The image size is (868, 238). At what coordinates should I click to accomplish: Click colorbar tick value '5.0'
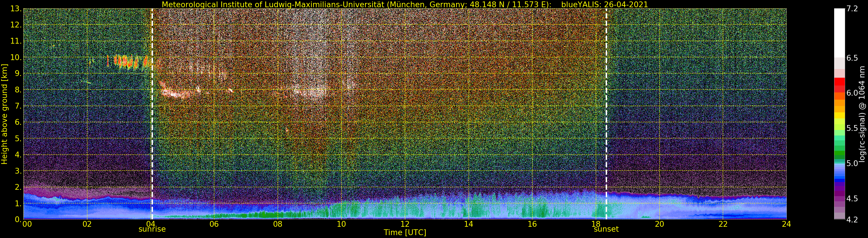pyautogui.click(x=852, y=163)
